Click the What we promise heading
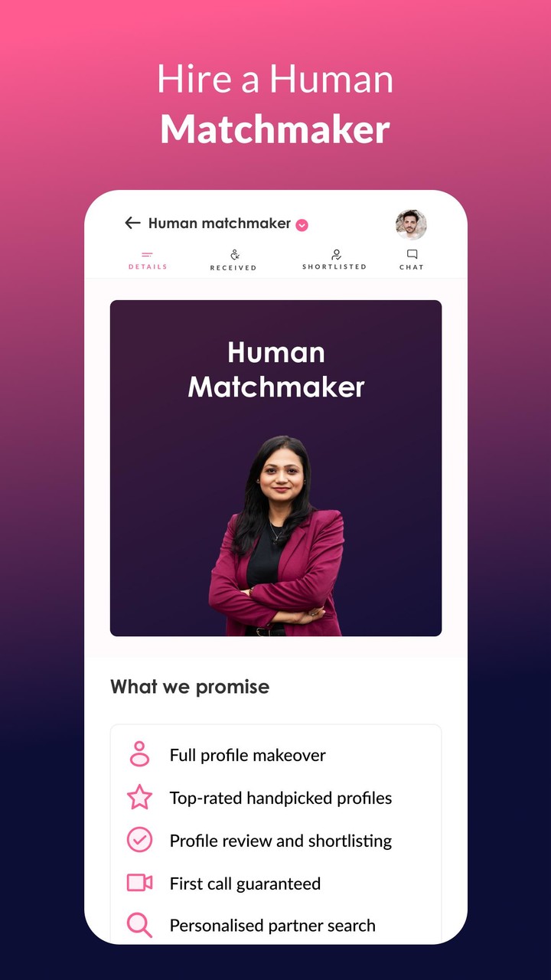This screenshot has height=980, width=551. 190,687
